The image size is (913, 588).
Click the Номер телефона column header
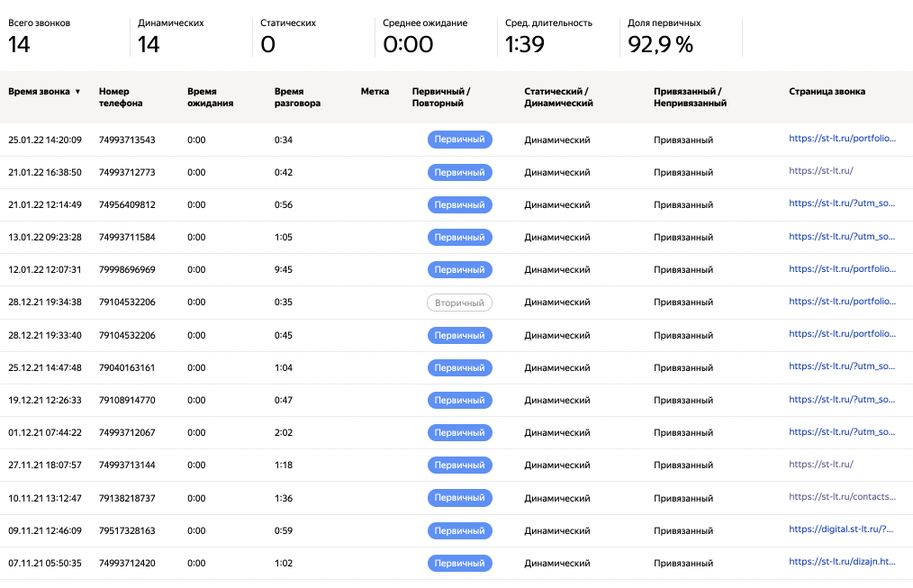[x=121, y=97]
